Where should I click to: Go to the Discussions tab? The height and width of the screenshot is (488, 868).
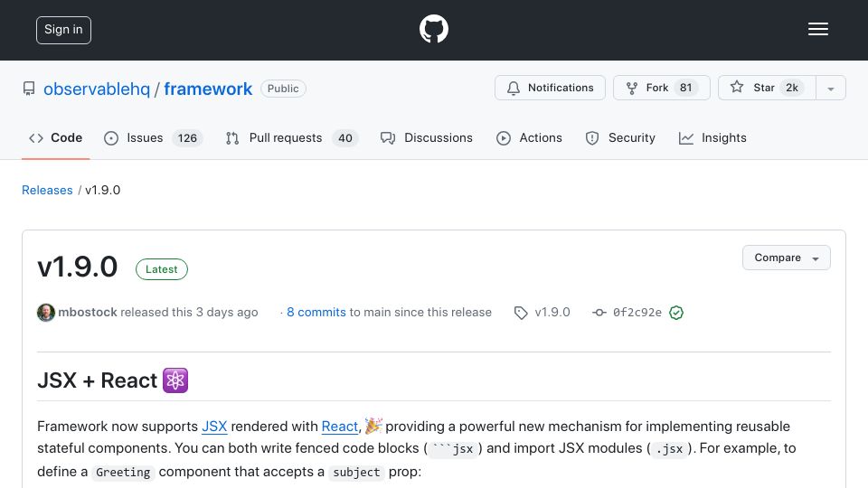(x=426, y=137)
